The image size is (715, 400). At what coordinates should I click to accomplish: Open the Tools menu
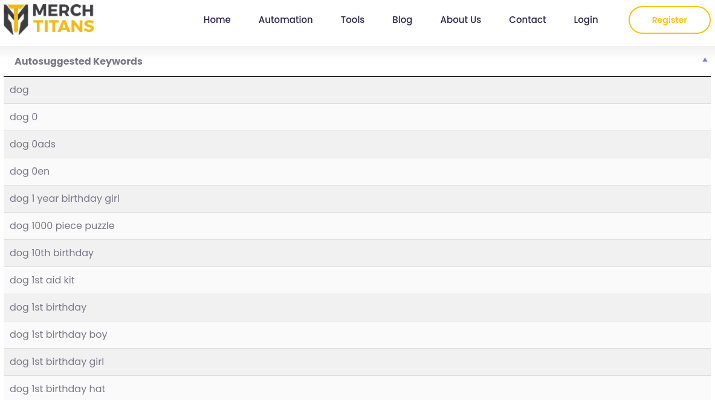pos(352,20)
